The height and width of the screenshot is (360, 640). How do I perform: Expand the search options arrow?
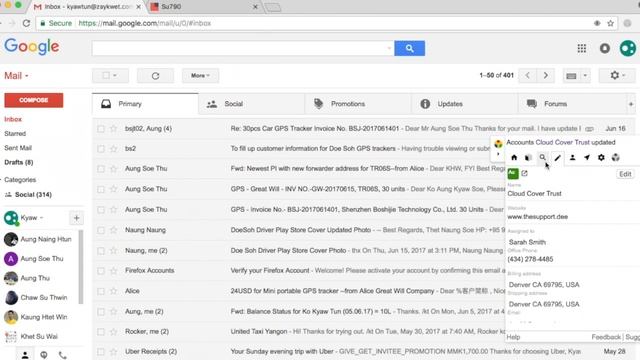(389, 48)
